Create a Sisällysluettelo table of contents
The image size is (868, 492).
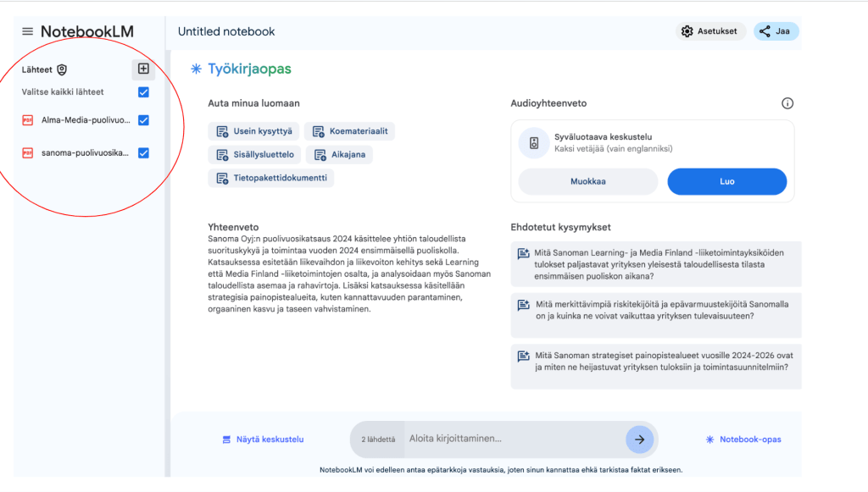pyautogui.click(x=255, y=155)
